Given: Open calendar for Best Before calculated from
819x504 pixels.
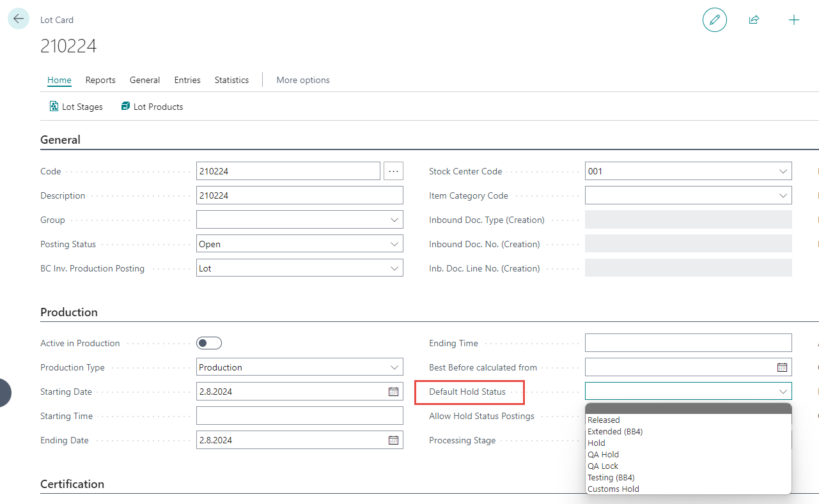Looking at the screenshot, I should pos(782,367).
